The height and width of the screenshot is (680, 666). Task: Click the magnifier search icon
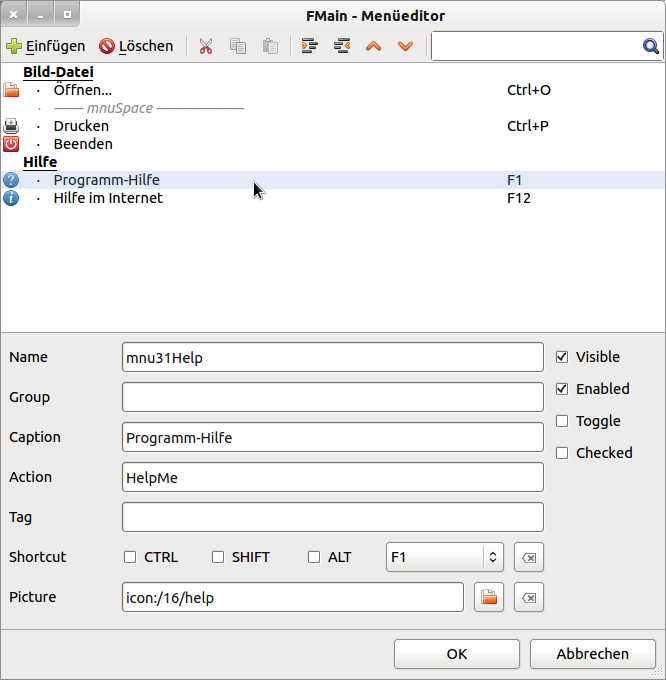[650, 46]
